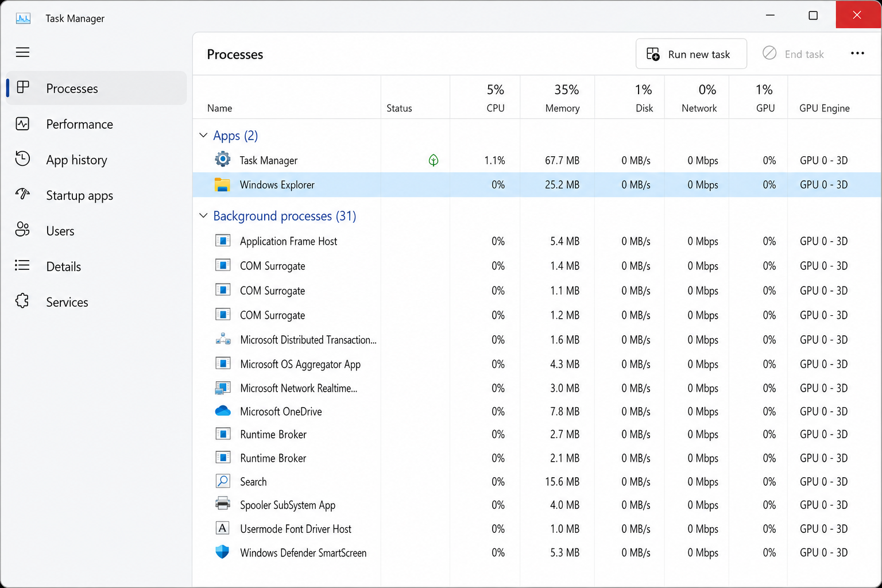The width and height of the screenshot is (882, 588).
Task: Collapse the Apps (2) group chevron
Action: tap(203, 136)
